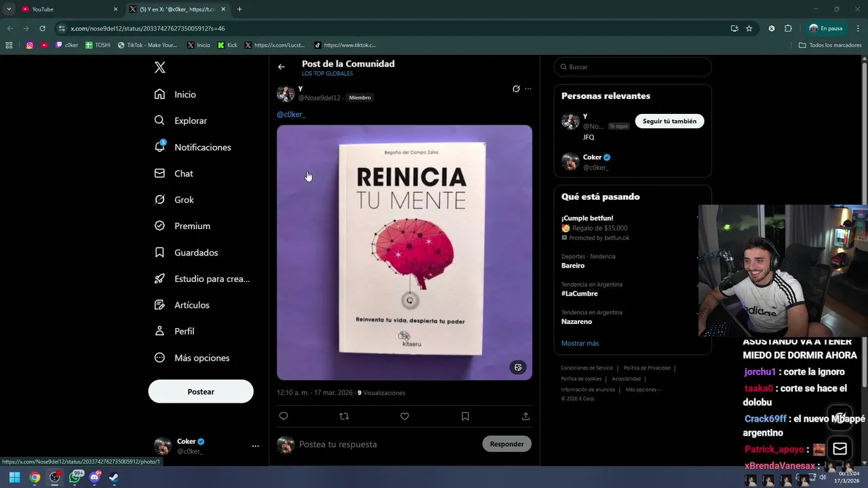Open the Reinicia Tu Mente book image

(x=404, y=252)
